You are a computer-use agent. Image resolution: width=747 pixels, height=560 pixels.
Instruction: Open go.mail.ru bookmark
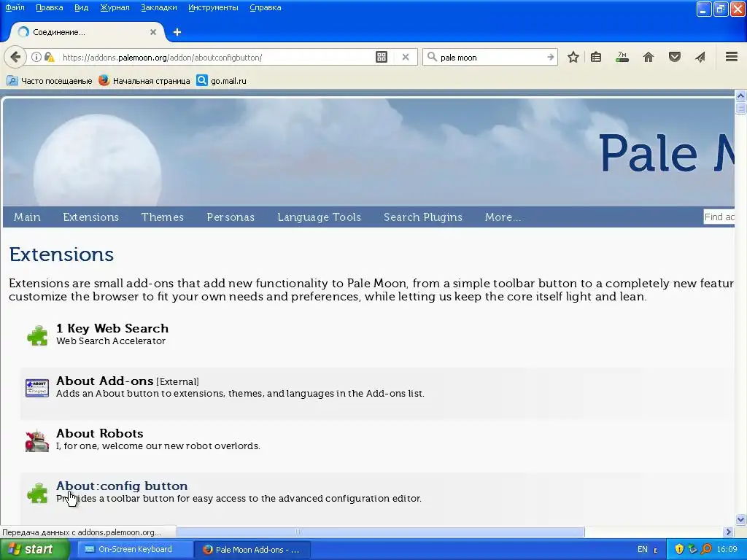(222, 81)
